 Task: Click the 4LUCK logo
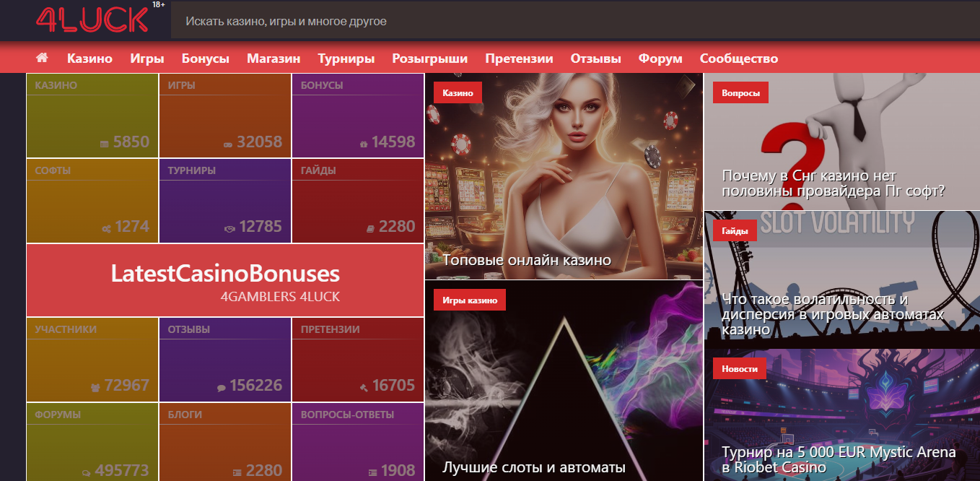tap(92, 19)
